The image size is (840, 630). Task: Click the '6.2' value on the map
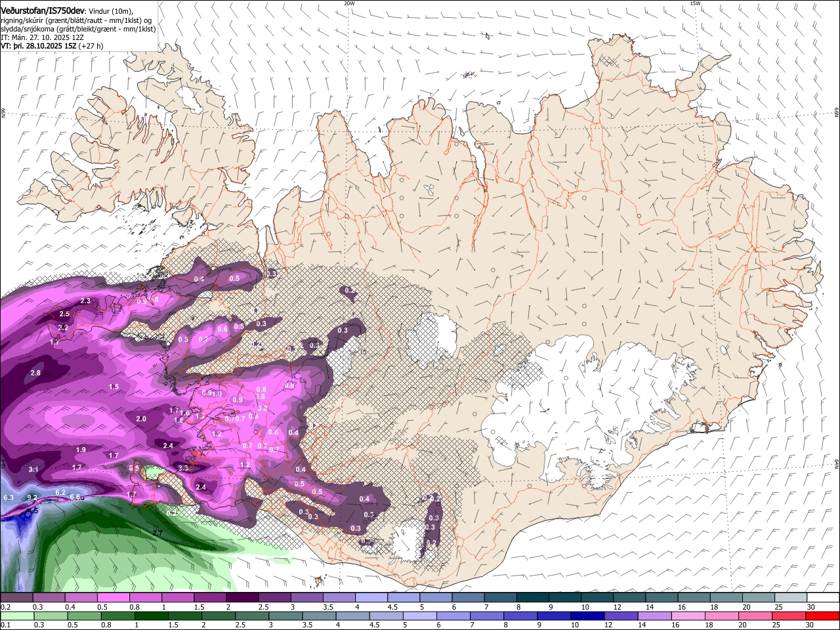[60, 492]
